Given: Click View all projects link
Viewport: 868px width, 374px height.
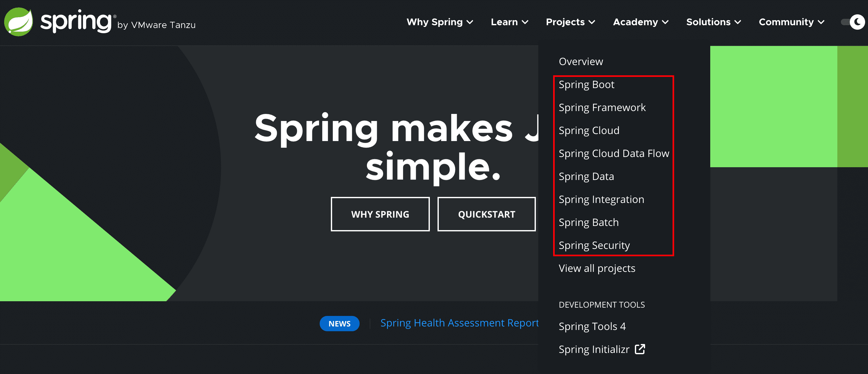Looking at the screenshot, I should 597,268.
